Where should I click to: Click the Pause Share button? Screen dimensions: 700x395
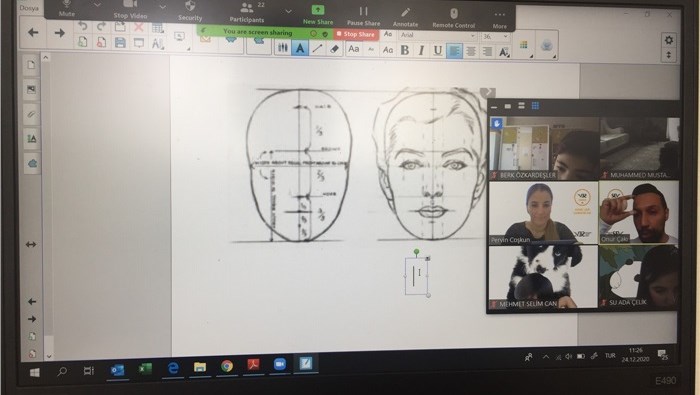pyautogui.click(x=363, y=16)
